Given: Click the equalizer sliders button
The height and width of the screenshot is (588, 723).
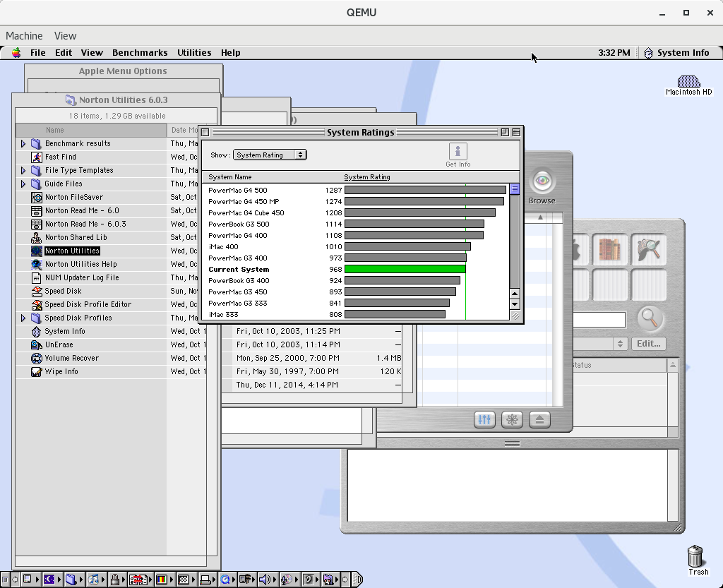Looking at the screenshot, I should pos(484,420).
